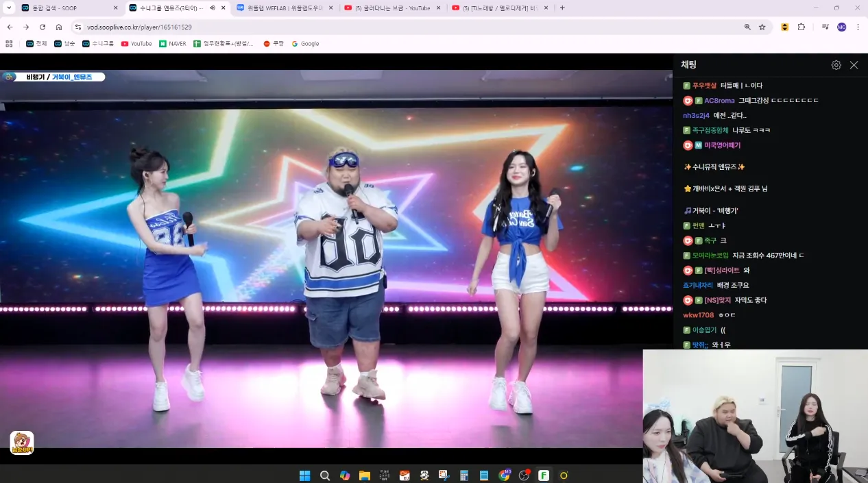
Task: Click the zoom magnifier in address bar
Action: 747,27
